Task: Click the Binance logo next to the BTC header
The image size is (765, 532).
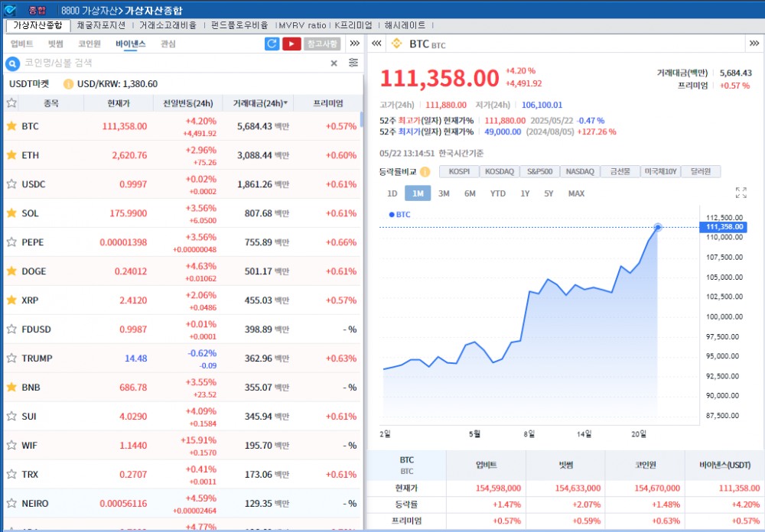Action: click(398, 43)
